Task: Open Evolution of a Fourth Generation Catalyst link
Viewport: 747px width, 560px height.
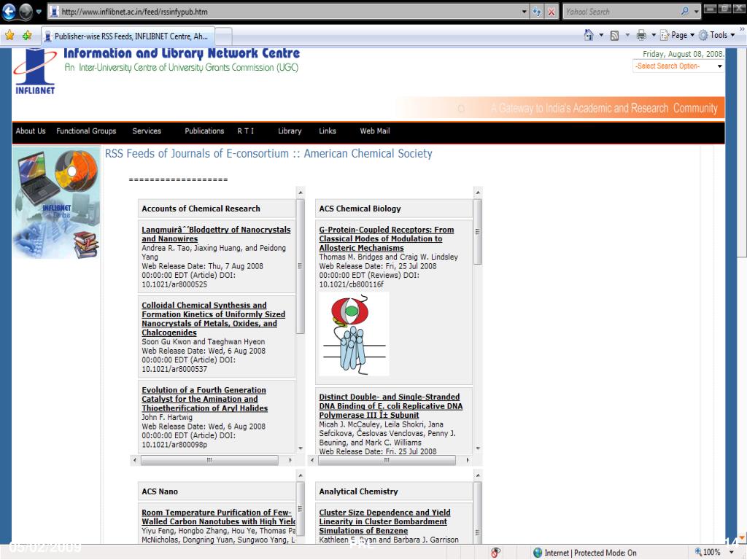Action: click(204, 399)
